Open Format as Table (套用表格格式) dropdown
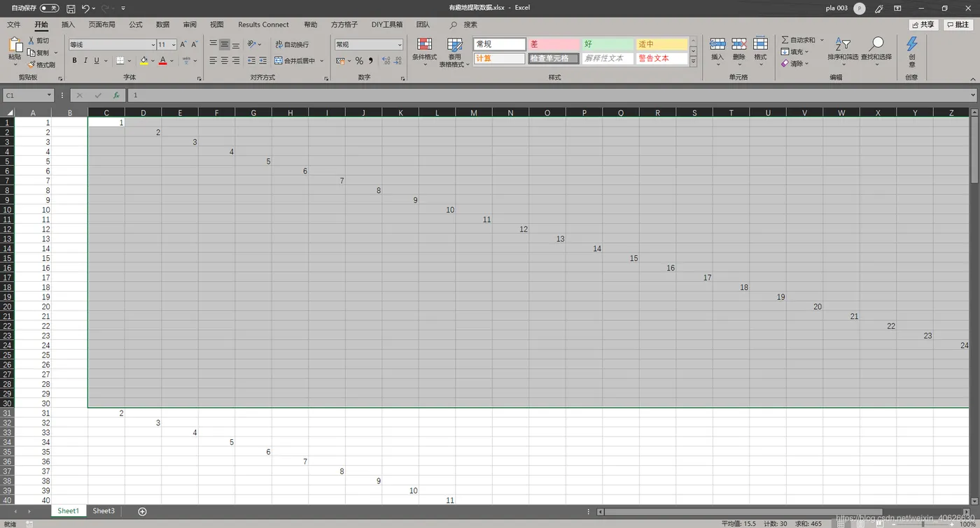 455,52
